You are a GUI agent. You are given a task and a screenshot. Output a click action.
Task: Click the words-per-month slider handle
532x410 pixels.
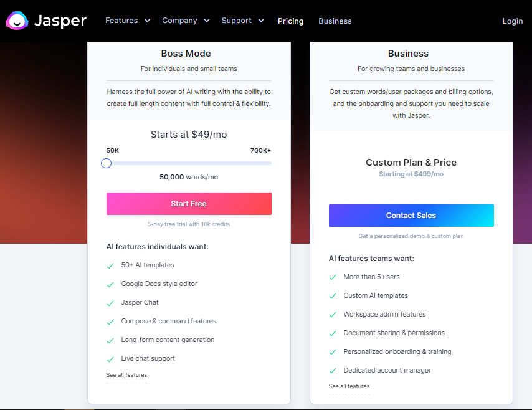coord(107,163)
